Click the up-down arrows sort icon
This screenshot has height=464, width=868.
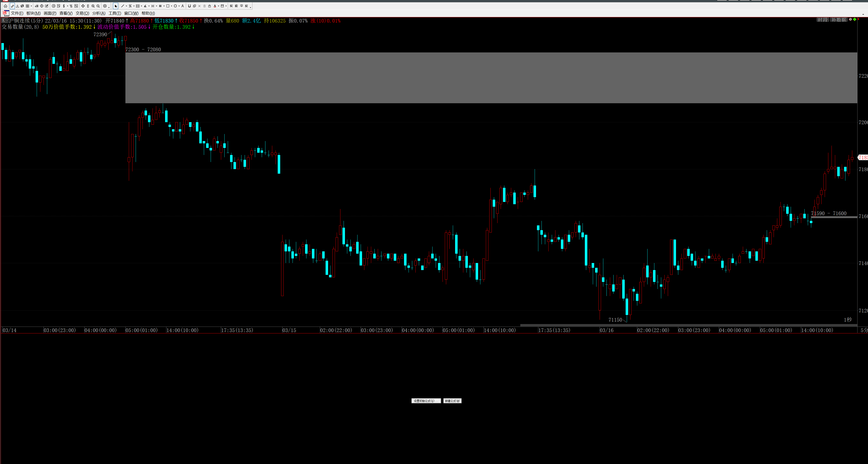[76, 6]
